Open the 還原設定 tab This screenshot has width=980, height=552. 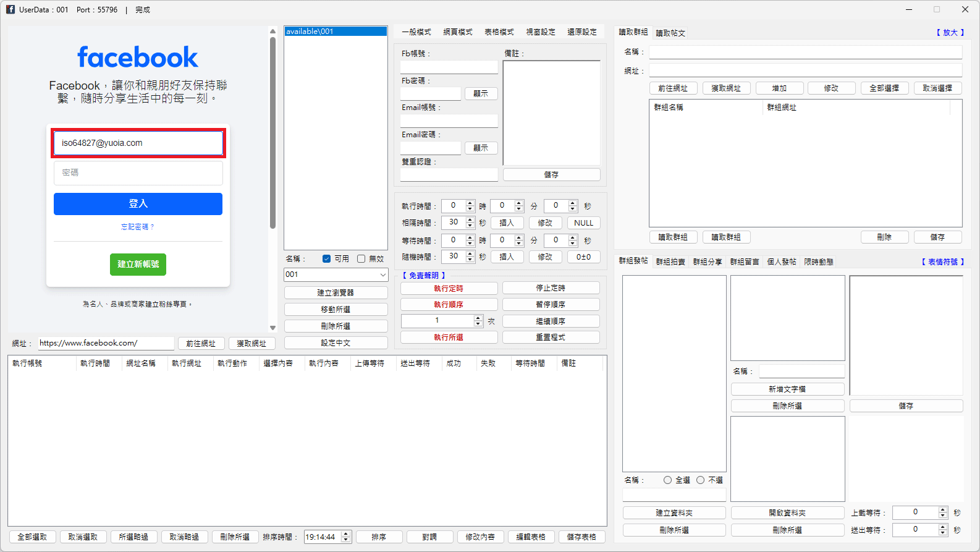(x=582, y=32)
